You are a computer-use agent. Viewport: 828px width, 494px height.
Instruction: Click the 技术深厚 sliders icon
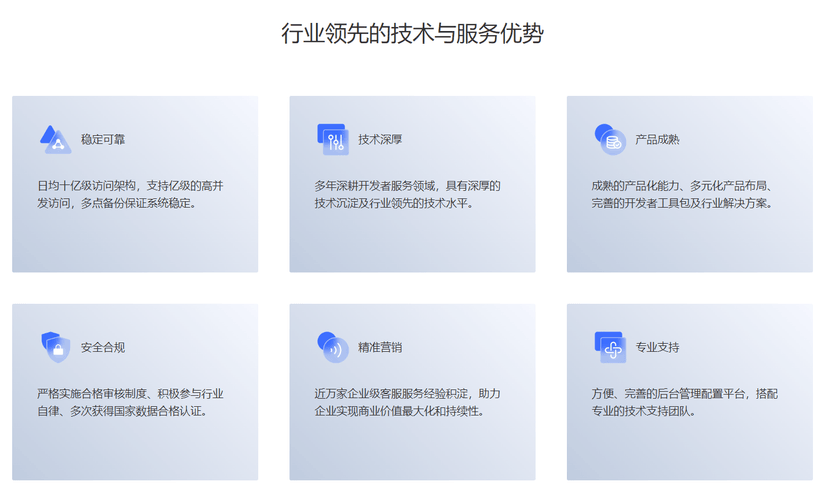click(333, 139)
